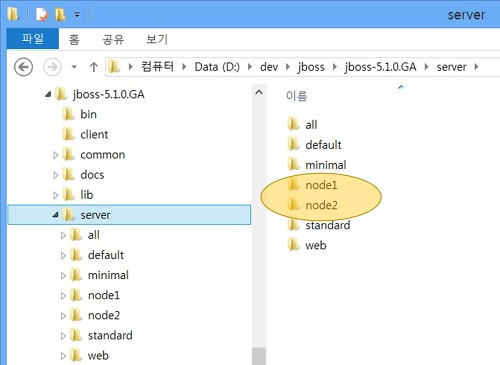Expand the docs folder in the tree
500x365 pixels.
pos(56,175)
